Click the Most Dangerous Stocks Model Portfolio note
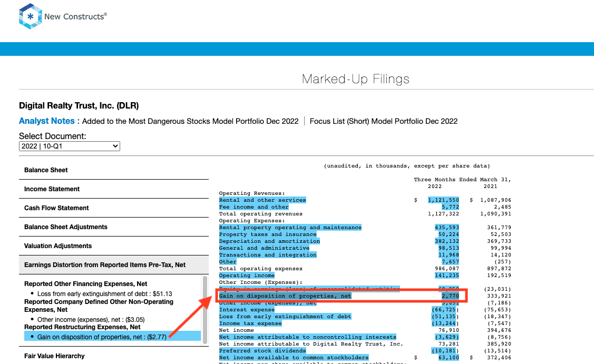This screenshot has width=594, height=364. [x=190, y=121]
